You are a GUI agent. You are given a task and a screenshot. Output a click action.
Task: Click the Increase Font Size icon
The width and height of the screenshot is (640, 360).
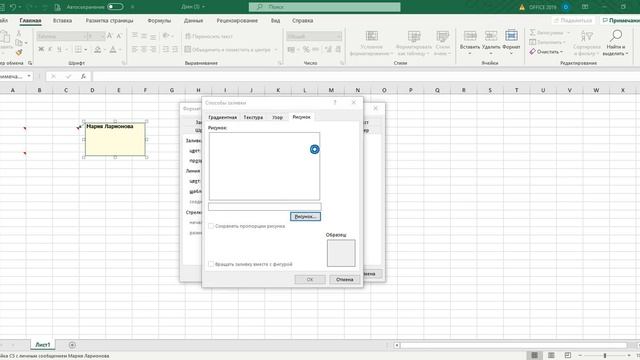point(110,36)
